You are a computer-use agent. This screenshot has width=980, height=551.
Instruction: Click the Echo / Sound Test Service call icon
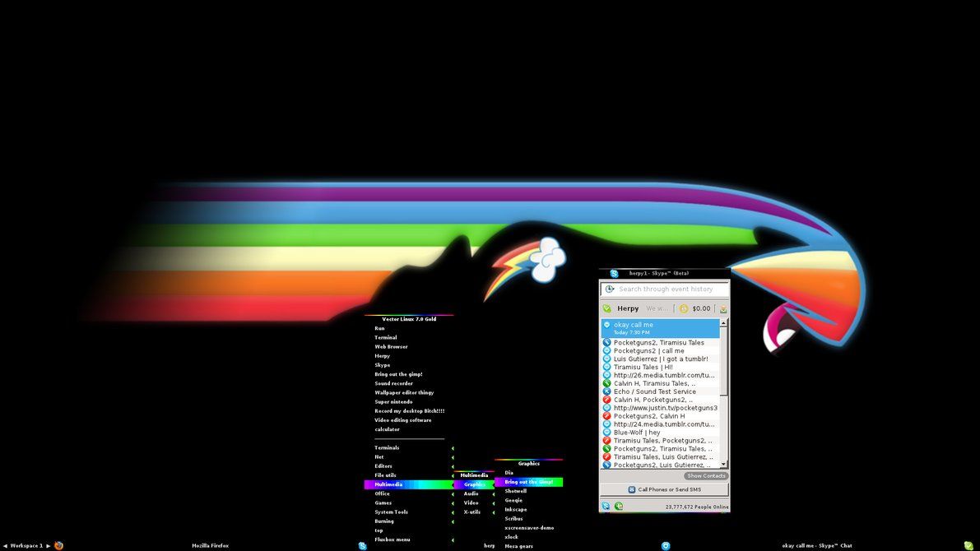(606, 391)
